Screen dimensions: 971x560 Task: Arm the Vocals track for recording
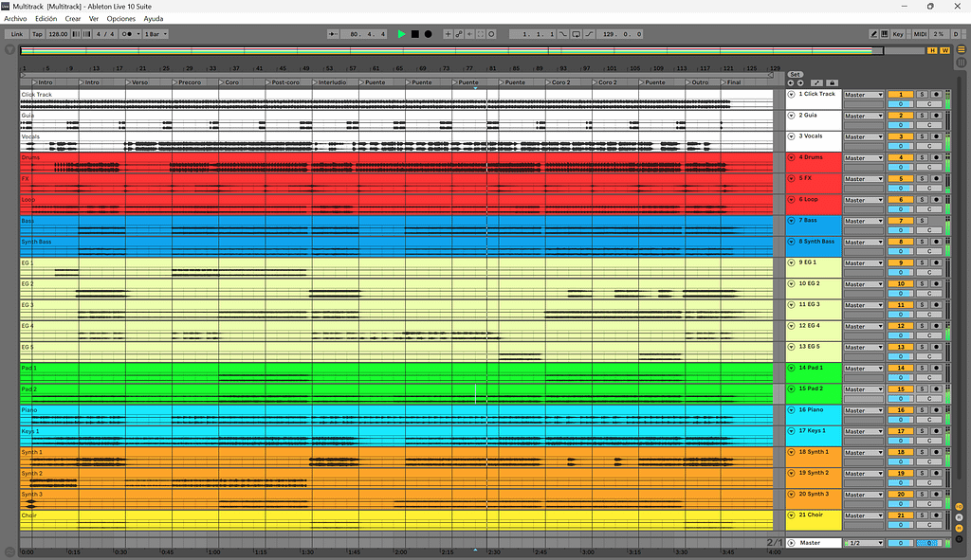click(936, 136)
